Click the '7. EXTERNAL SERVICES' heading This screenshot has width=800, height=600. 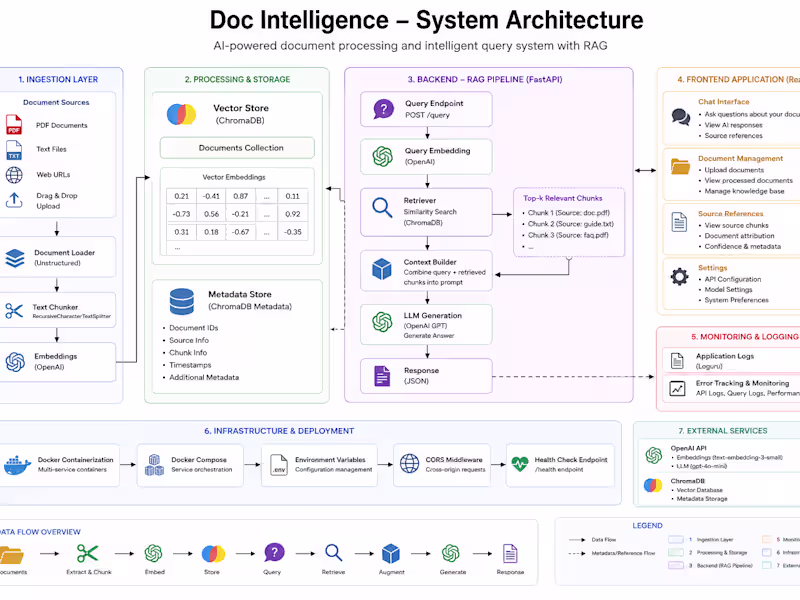[723, 431]
